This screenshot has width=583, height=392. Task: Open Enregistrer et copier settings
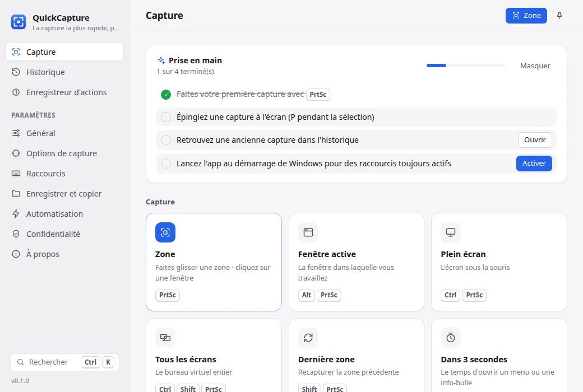(x=64, y=194)
